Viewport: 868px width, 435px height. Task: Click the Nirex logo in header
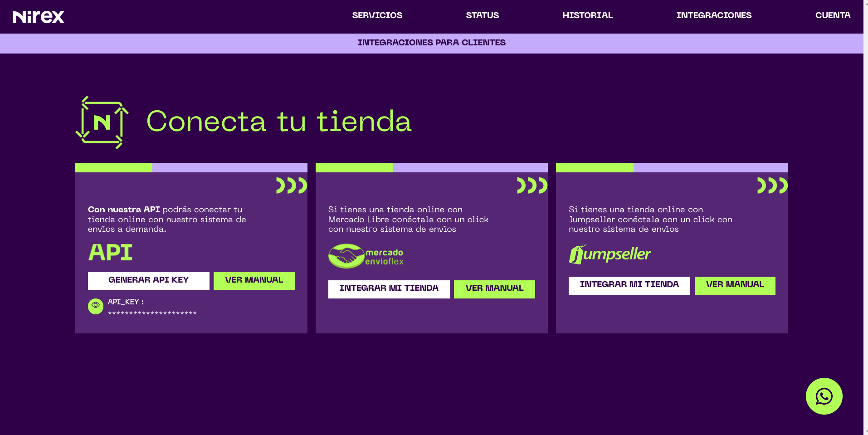[39, 17]
